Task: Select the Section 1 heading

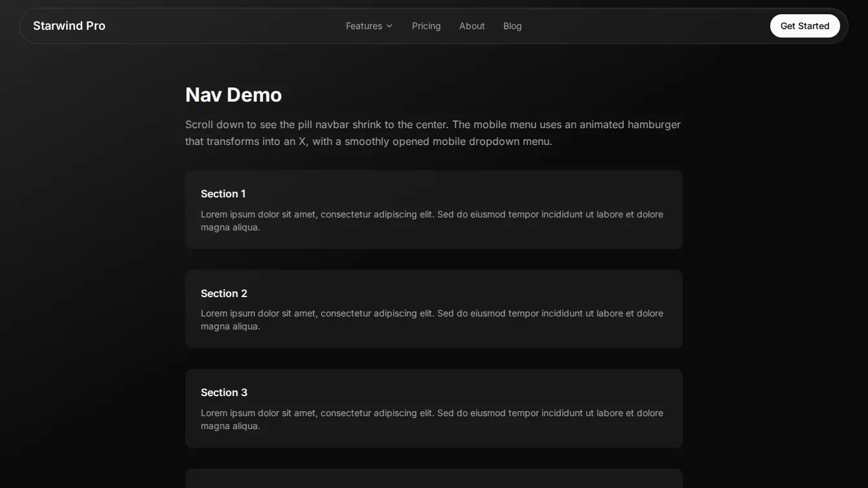Action: click(x=223, y=194)
